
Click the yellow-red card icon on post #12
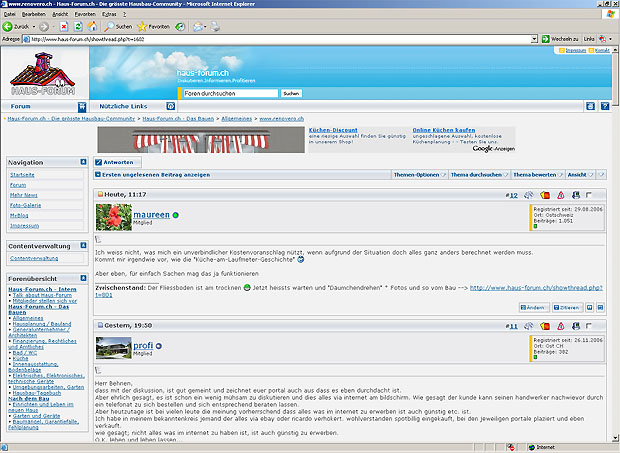pyautogui.click(x=545, y=195)
